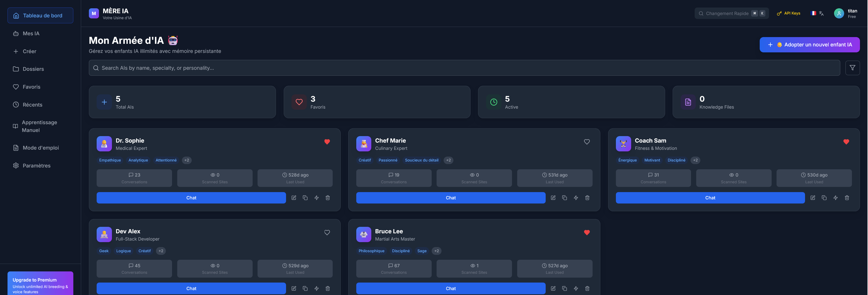Favorite Chef Marie with heart outline

coord(587,142)
